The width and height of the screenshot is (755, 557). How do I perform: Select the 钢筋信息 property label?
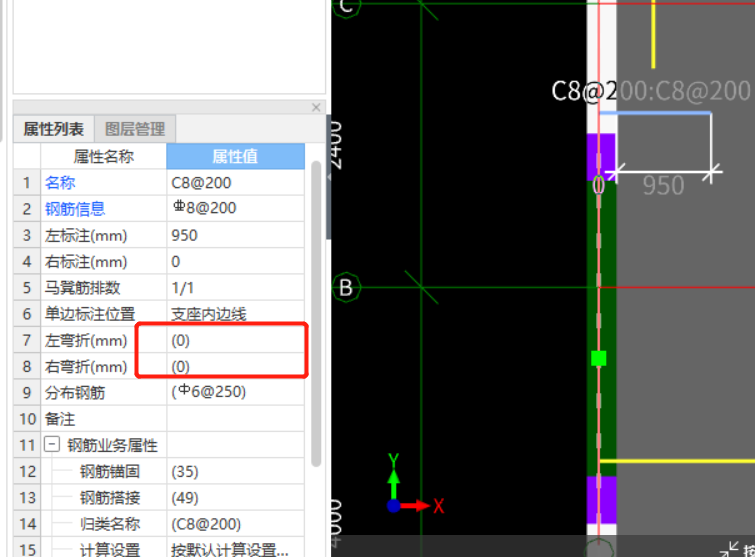click(75, 209)
